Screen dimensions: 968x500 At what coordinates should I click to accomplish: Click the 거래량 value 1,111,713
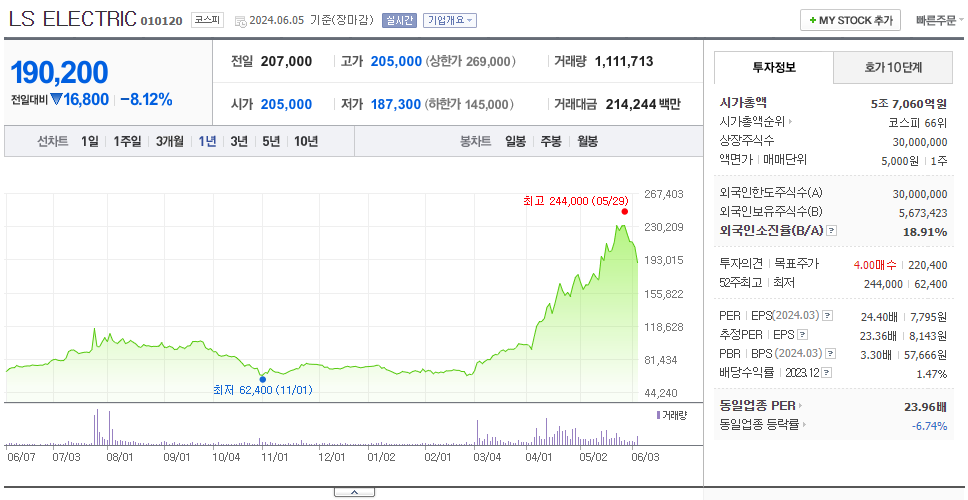[624, 61]
